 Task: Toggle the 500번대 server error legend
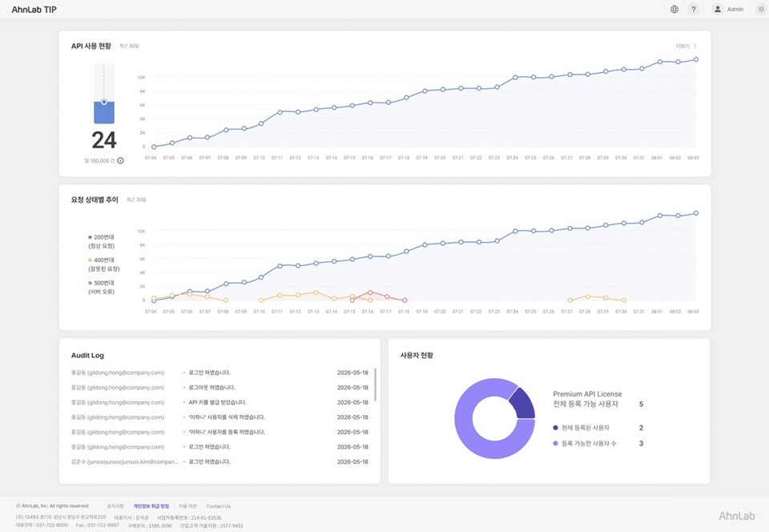[x=102, y=288]
